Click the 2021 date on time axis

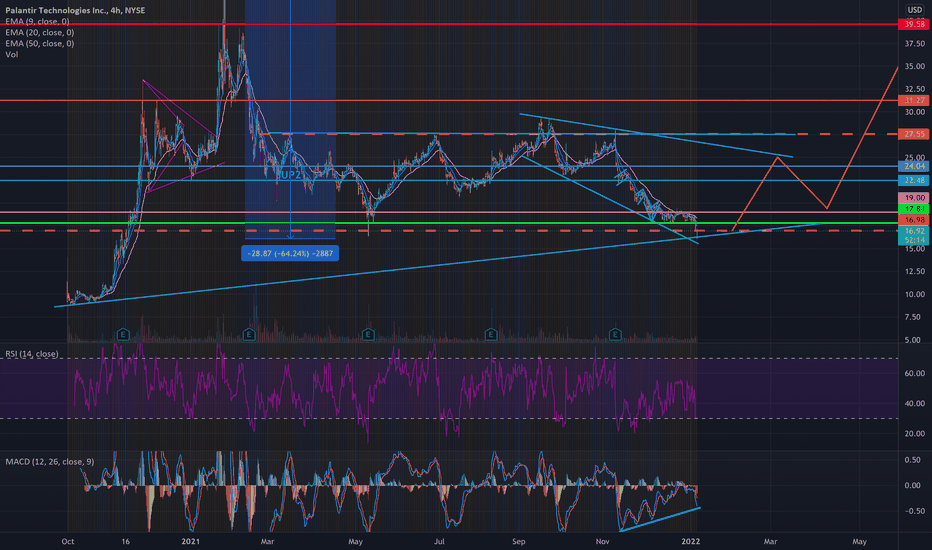pos(190,541)
